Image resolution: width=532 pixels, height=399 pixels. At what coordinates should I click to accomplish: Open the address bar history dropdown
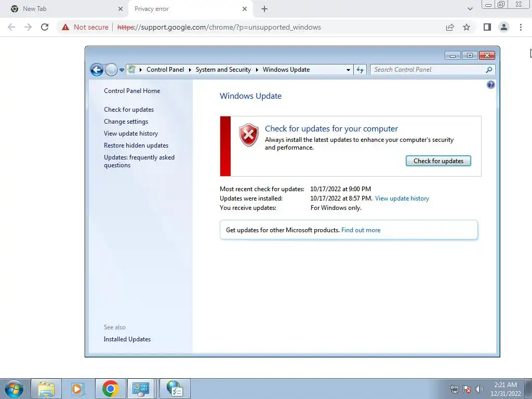pyautogui.click(x=348, y=70)
